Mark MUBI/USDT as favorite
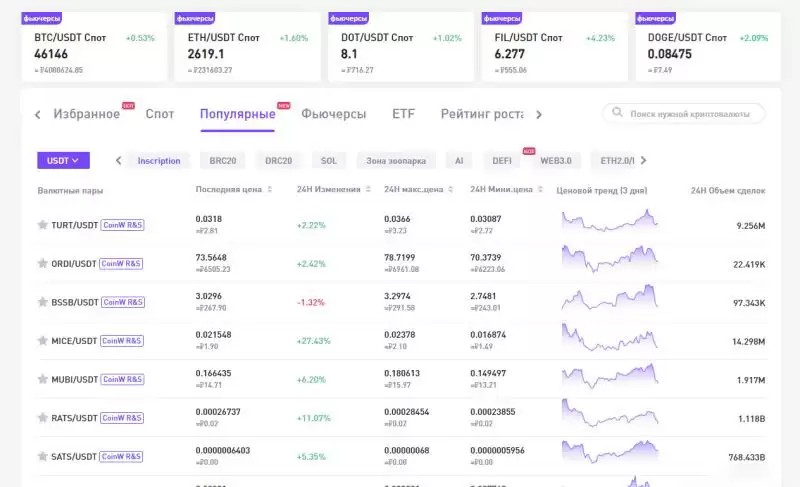 point(42,380)
